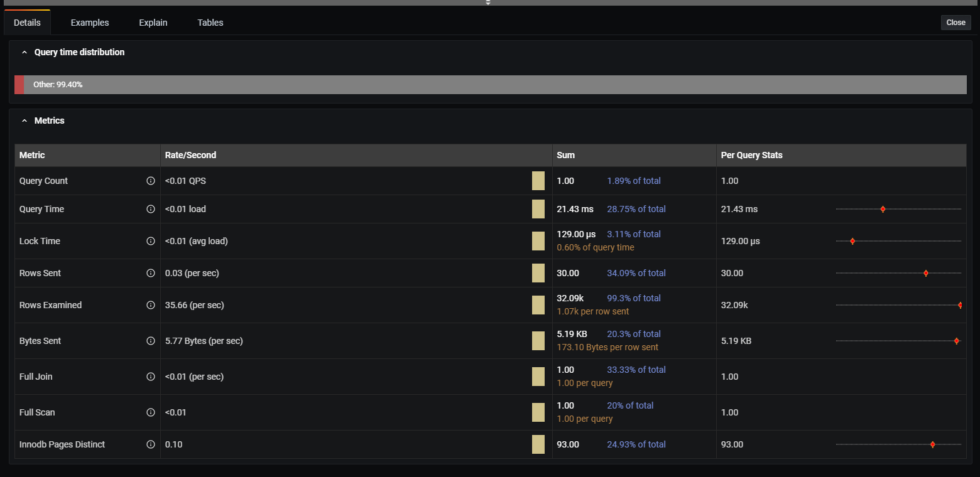Image resolution: width=980 pixels, height=477 pixels.
Task: Open info icon for Innodb Pages Distinct
Action: click(151, 444)
